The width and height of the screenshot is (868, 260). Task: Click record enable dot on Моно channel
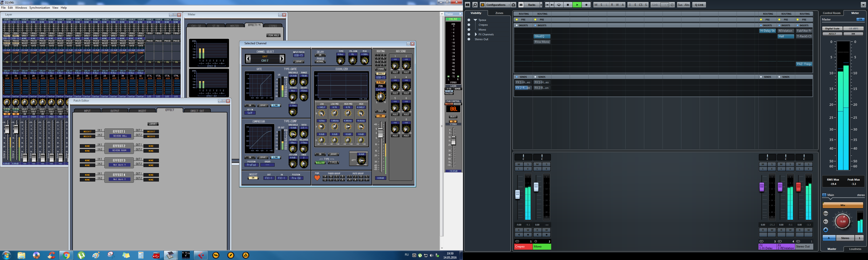pos(547,235)
